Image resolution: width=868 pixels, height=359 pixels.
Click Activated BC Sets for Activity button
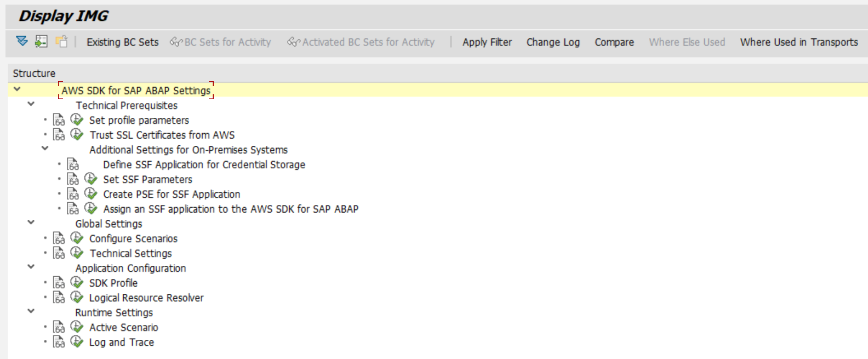click(x=361, y=42)
